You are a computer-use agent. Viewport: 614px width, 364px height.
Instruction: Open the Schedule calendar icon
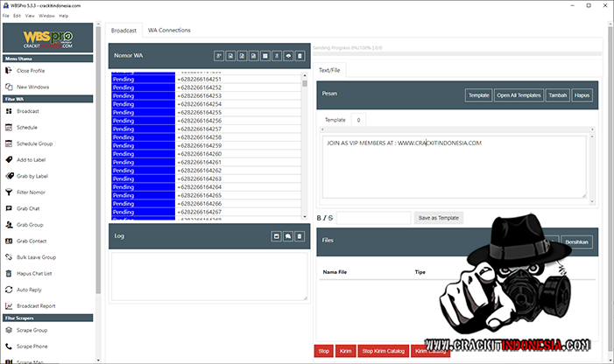pyautogui.click(x=9, y=128)
